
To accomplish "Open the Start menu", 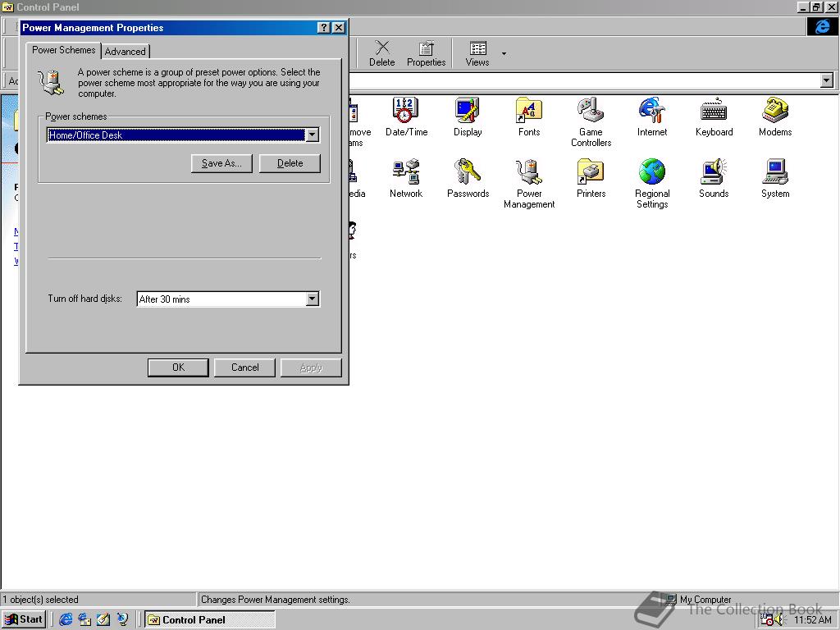I will [x=24, y=619].
